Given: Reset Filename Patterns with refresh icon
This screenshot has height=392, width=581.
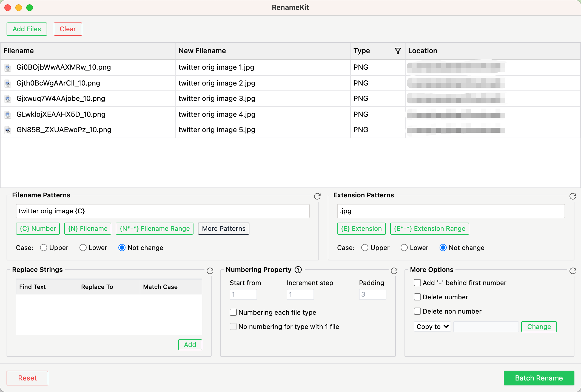Looking at the screenshot, I should pyautogui.click(x=317, y=196).
